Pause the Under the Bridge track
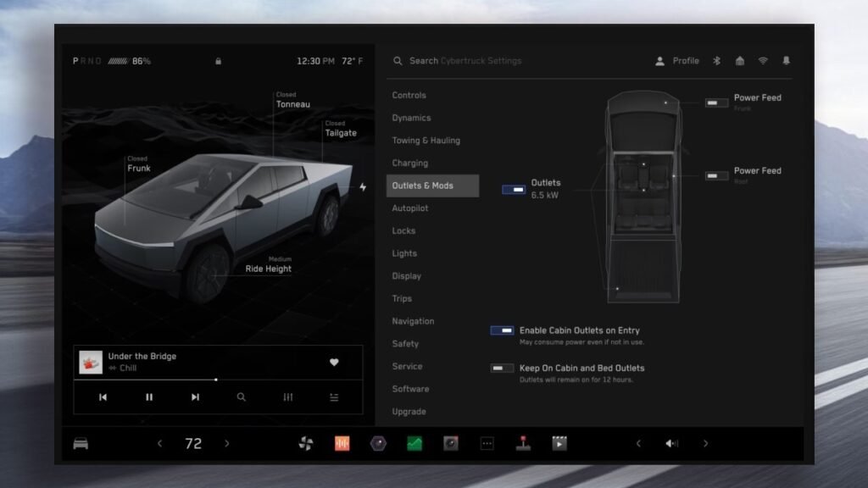The image size is (868, 488). (149, 396)
